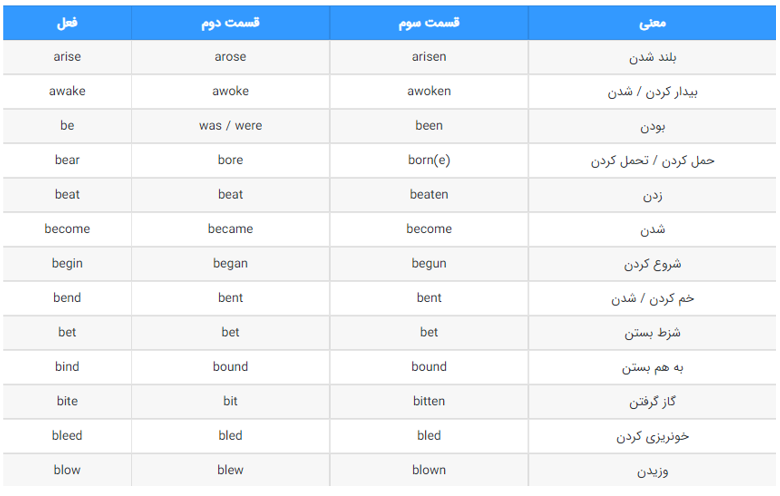Select the meaning حمل کردن / تحمل کردن
The image size is (780, 496).
click(x=652, y=160)
